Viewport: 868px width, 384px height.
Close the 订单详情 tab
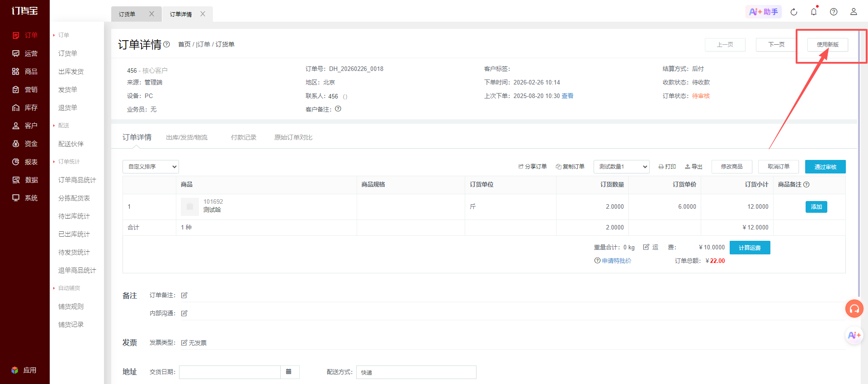(203, 14)
